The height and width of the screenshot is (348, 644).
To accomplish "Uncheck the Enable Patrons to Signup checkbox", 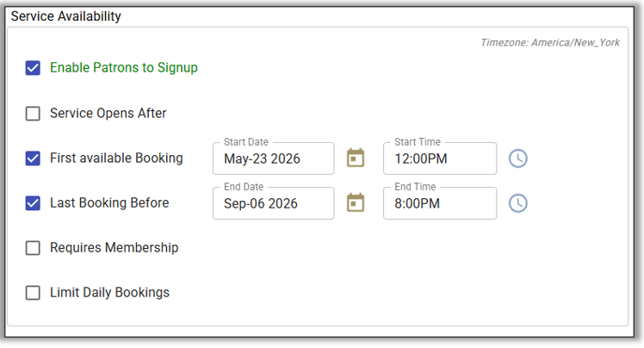I will tap(33, 68).
